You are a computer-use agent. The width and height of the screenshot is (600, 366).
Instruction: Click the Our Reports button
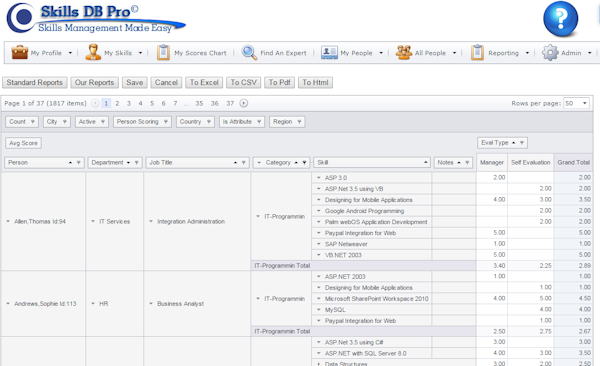[x=95, y=82]
